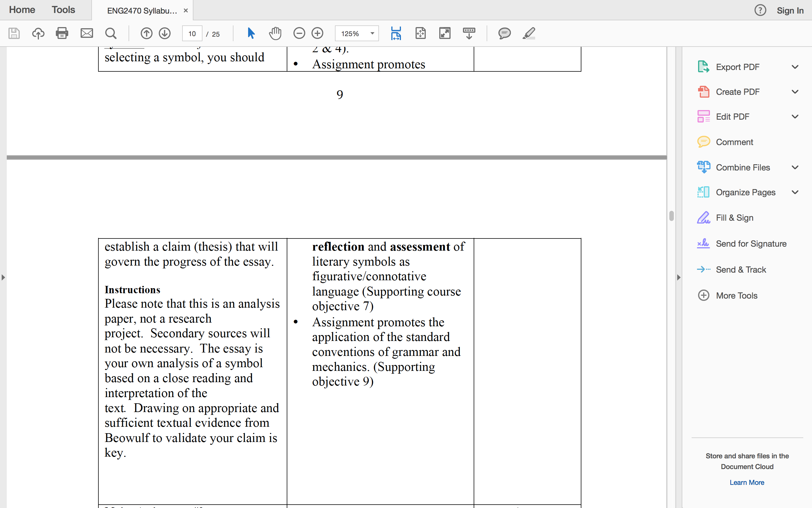
Task: Switch to the Home tab
Action: pyautogui.click(x=22, y=10)
